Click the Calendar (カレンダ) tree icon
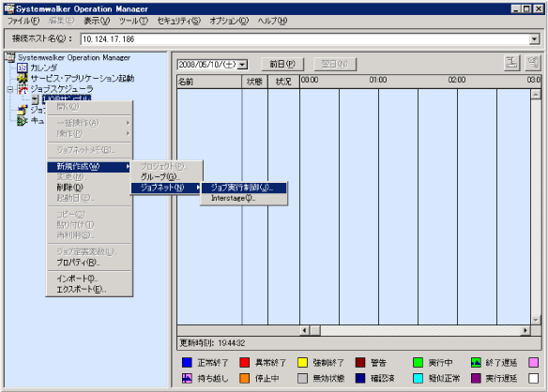Viewport: 548px width, 392px height. (22, 68)
